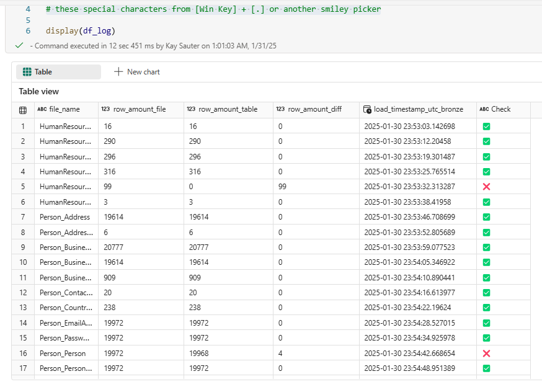Viewport: 542px width, 392px height.
Task: Select the Person_Address cell in row 7
Action: (64, 217)
